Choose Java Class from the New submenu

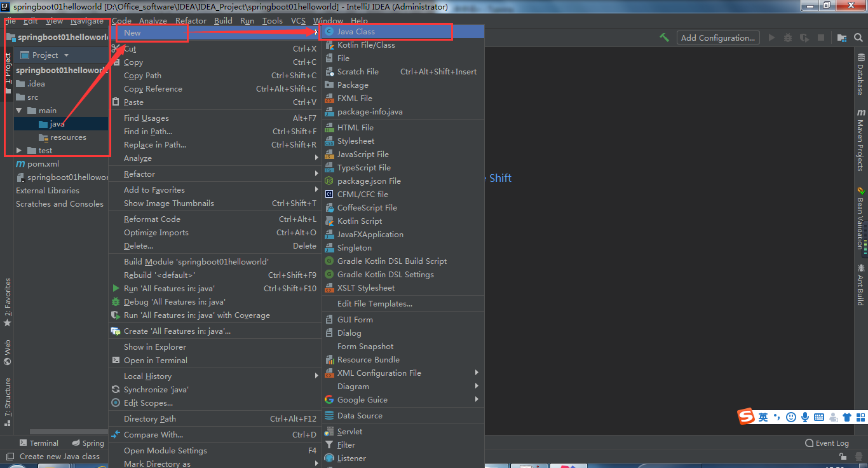403,32
